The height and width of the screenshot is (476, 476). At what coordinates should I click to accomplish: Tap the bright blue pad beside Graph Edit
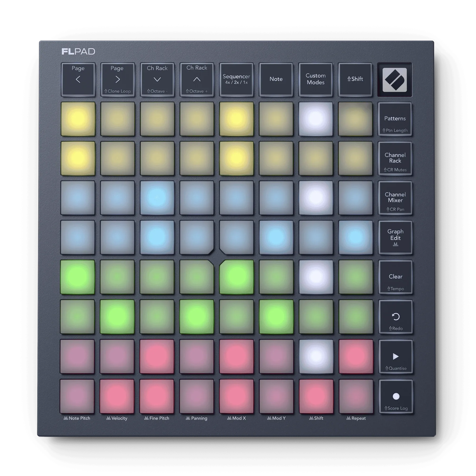pyautogui.click(x=356, y=238)
